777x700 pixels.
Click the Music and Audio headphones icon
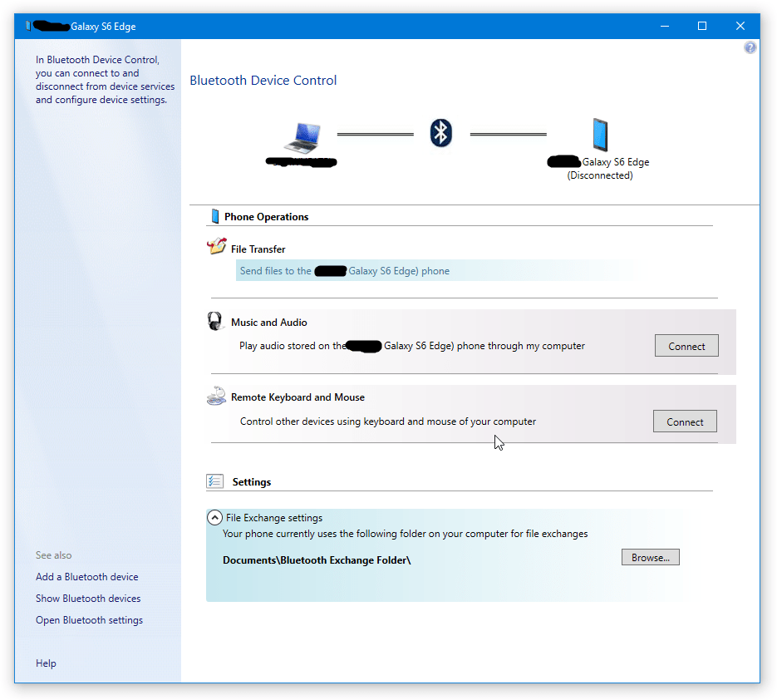[215, 321]
